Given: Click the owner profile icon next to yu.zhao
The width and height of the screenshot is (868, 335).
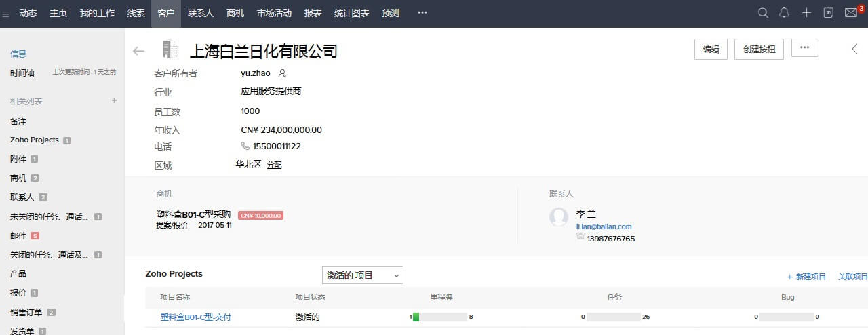Looking at the screenshot, I should pyautogui.click(x=283, y=73).
